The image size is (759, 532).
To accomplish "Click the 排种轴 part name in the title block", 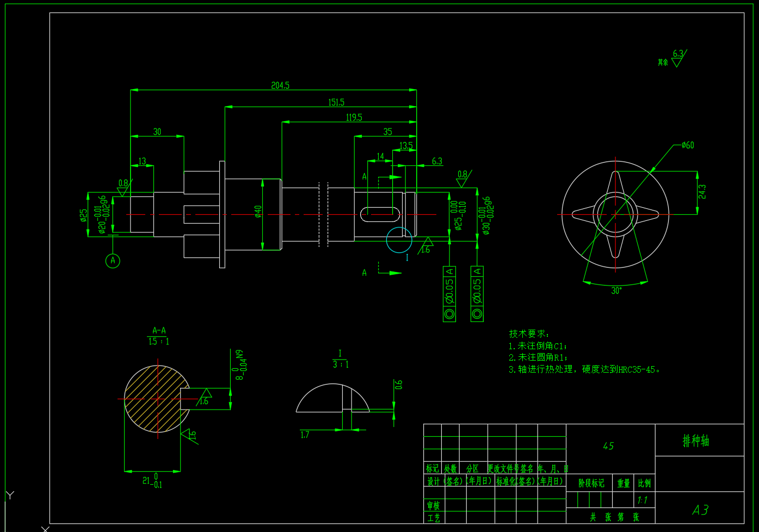I will pos(696,441).
